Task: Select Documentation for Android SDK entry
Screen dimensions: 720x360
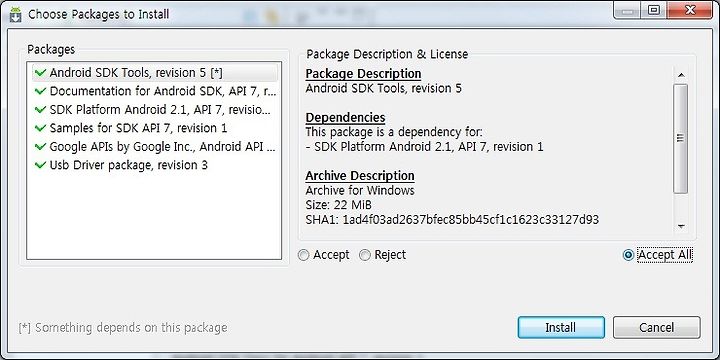Action: point(155,91)
